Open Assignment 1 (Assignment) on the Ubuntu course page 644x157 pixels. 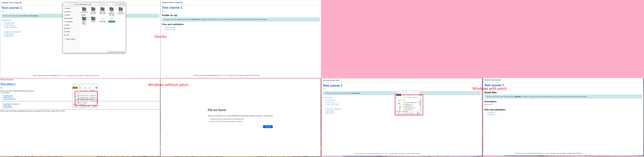point(13,32)
